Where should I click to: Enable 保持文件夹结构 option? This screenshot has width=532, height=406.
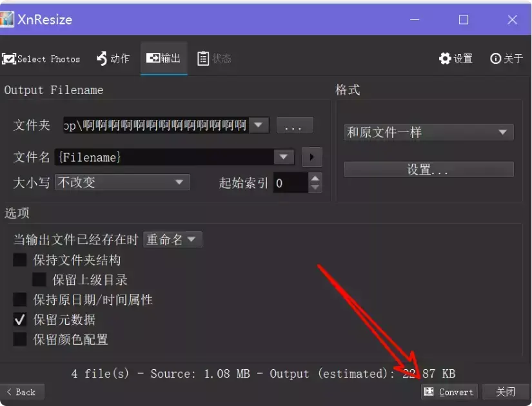(20, 260)
